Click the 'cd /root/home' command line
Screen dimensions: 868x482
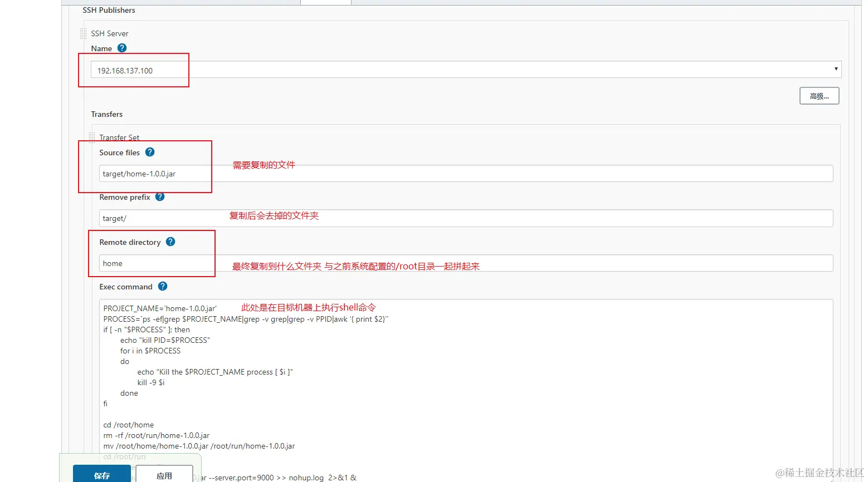[129, 425]
